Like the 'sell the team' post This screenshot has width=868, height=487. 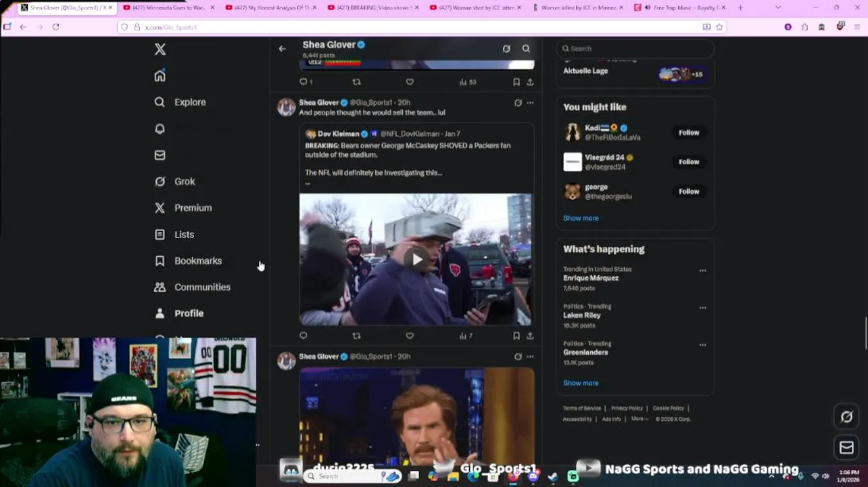[410, 335]
